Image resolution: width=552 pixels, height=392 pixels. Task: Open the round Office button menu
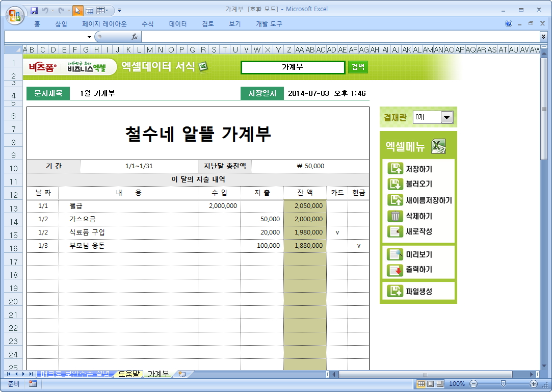pos(14,13)
